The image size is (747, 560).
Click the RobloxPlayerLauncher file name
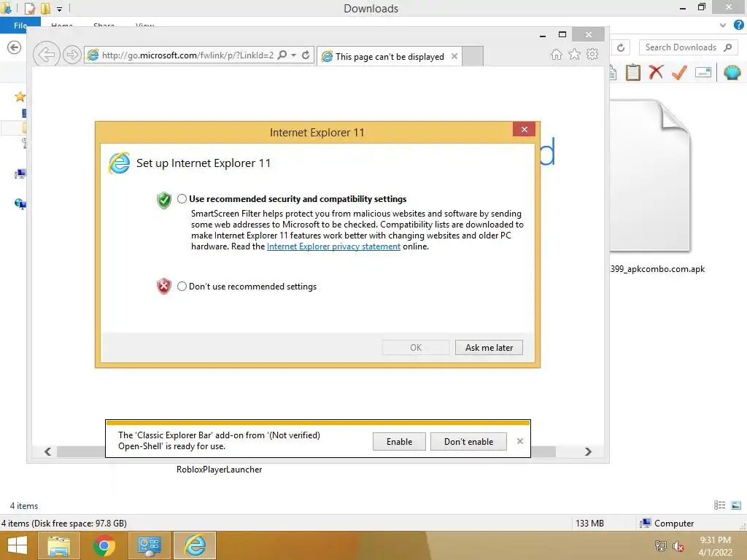(219, 470)
